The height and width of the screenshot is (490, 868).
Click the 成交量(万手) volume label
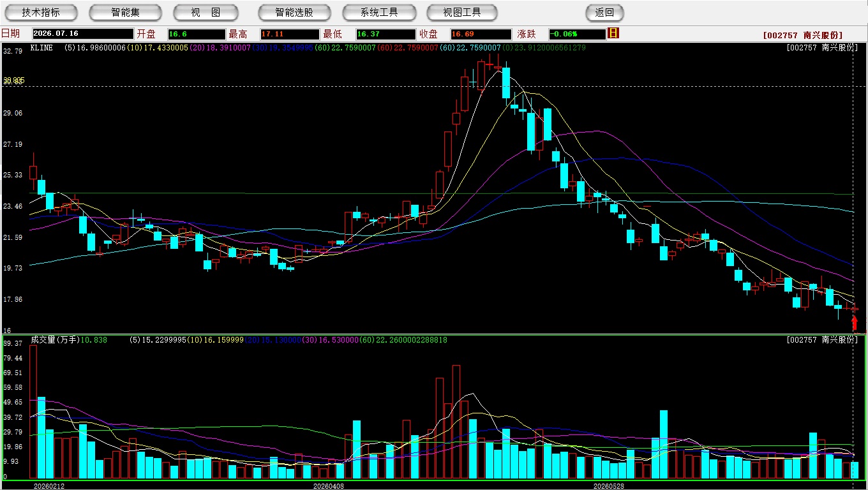pyautogui.click(x=55, y=340)
